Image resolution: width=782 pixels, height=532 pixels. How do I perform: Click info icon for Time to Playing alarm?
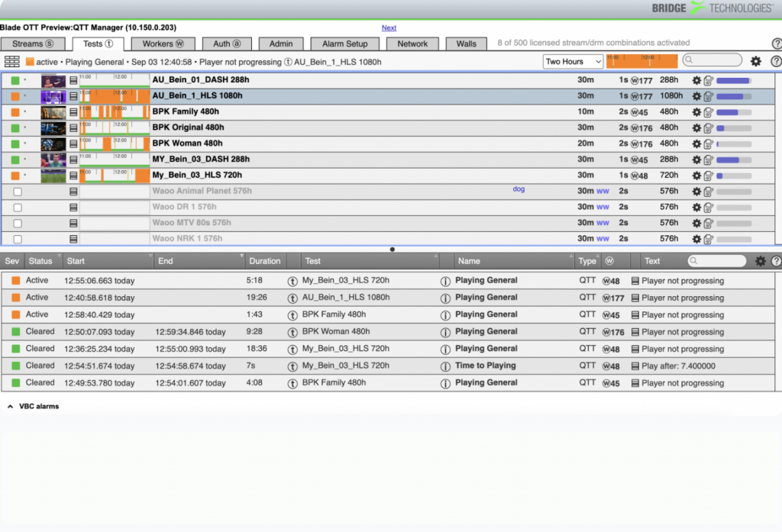[445, 366]
